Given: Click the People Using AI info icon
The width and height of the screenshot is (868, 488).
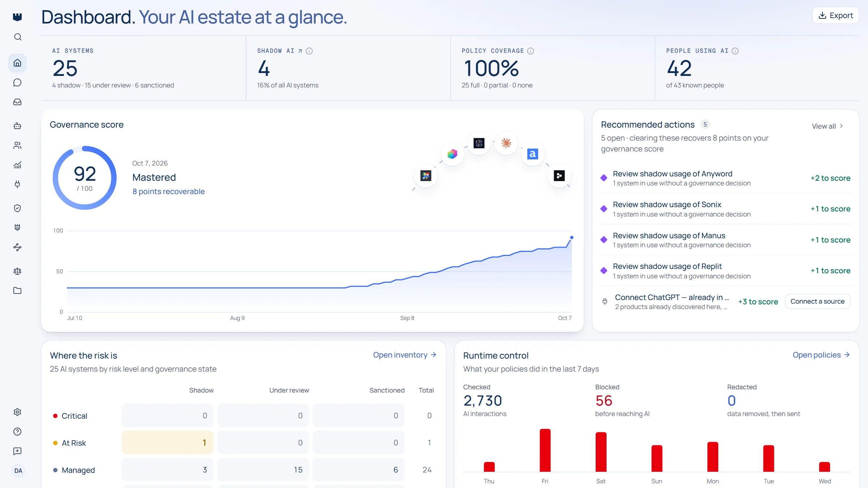Looking at the screenshot, I should coord(735,51).
